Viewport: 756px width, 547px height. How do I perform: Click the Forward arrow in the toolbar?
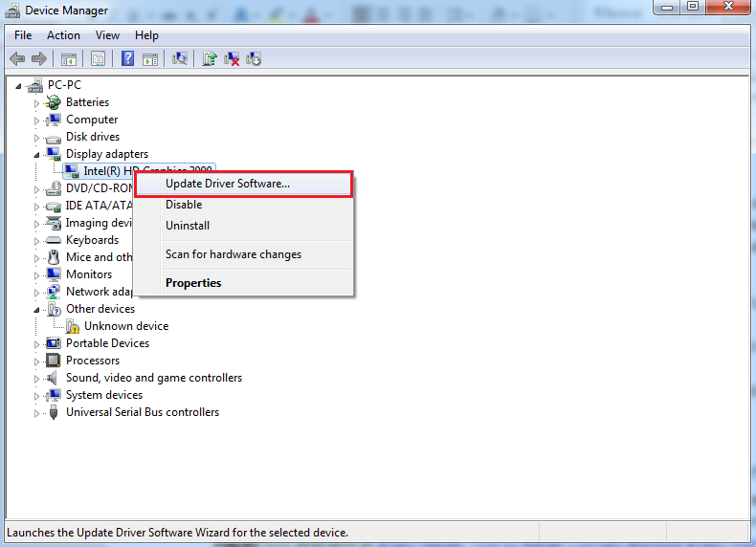point(39,59)
